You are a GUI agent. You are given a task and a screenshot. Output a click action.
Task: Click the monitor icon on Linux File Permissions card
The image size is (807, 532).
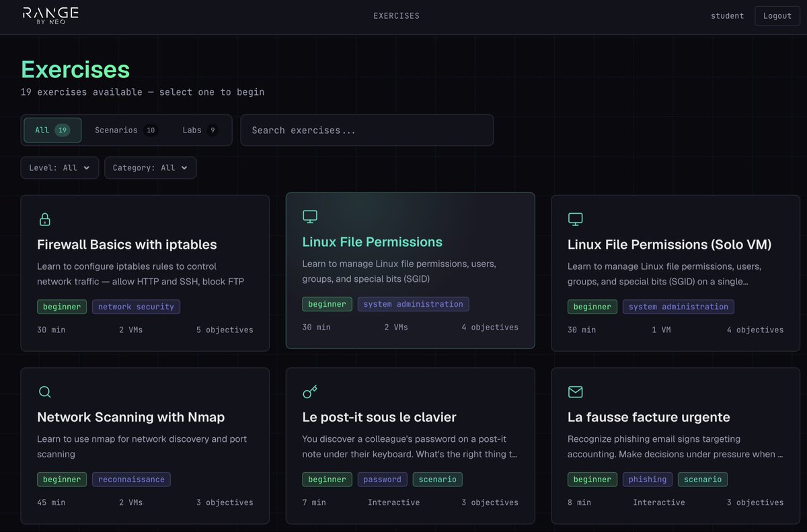(310, 217)
